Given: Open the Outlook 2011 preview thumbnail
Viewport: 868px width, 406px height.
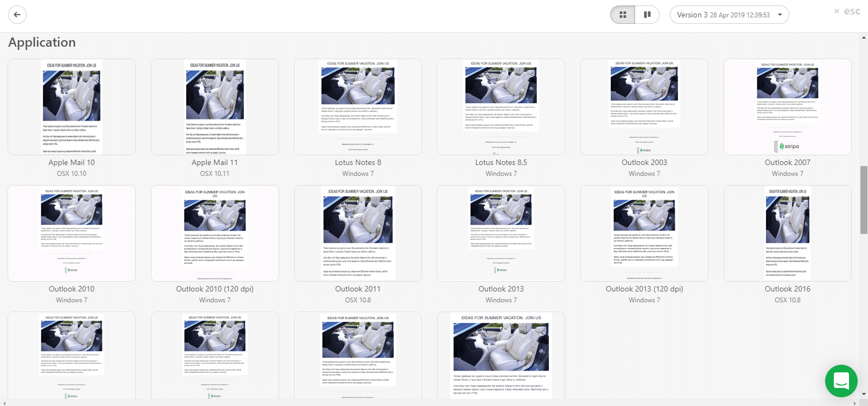Looking at the screenshot, I should (358, 233).
